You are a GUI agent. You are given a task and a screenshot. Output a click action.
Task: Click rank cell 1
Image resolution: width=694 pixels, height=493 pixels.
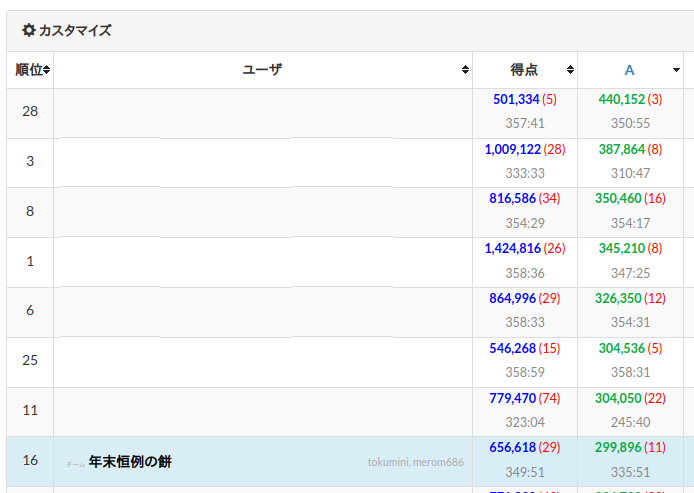point(30,261)
